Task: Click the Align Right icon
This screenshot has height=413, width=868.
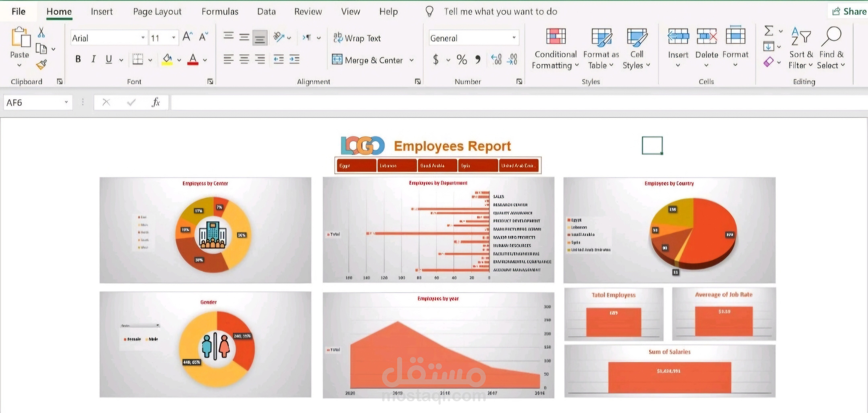Action: pos(260,59)
